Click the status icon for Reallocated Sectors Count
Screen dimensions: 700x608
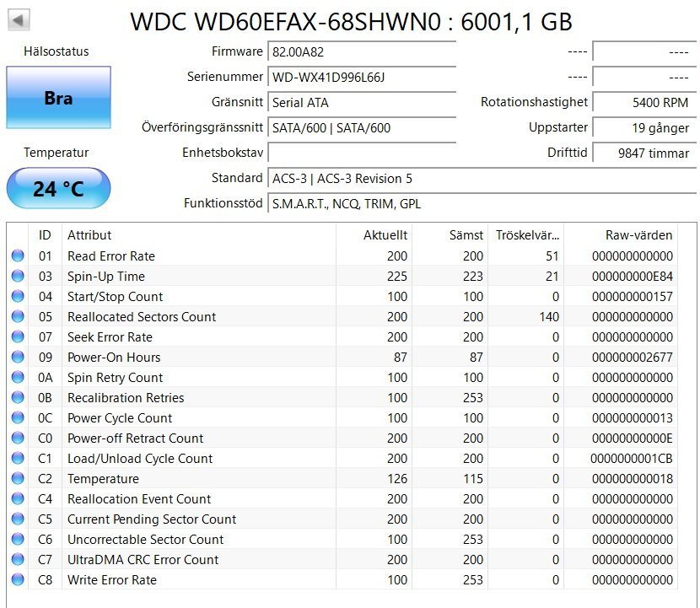18,316
